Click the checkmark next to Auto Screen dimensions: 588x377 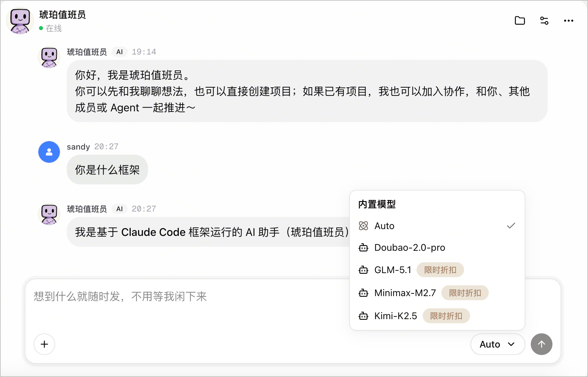click(x=511, y=225)
